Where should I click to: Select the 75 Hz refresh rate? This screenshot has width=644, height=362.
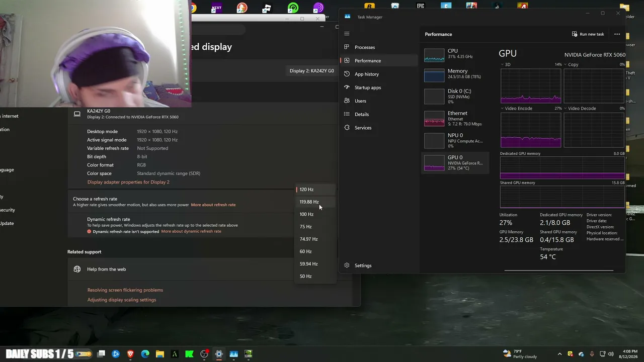tap(315, 227)
